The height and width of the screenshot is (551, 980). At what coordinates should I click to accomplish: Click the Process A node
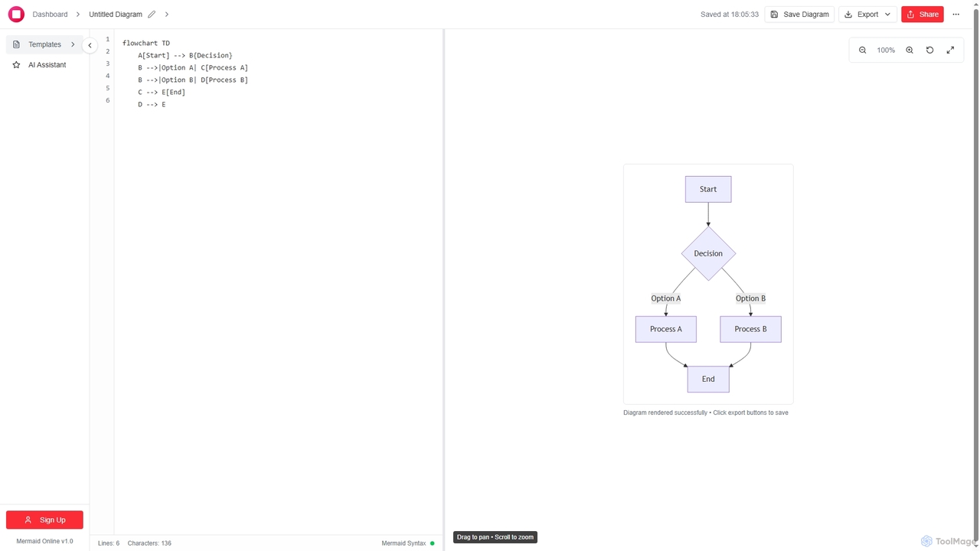pyautogui.click(x=666, y=329)
